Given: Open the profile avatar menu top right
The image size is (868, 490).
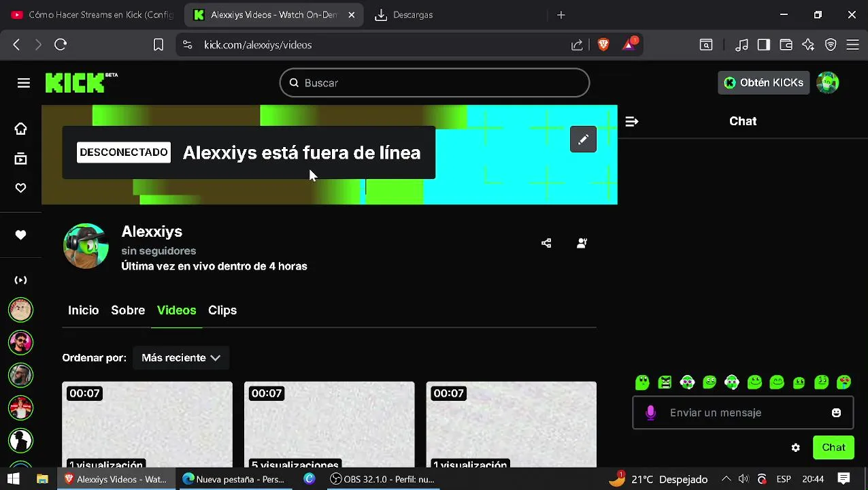Looking at the screenshot, I should coord(828,83).
